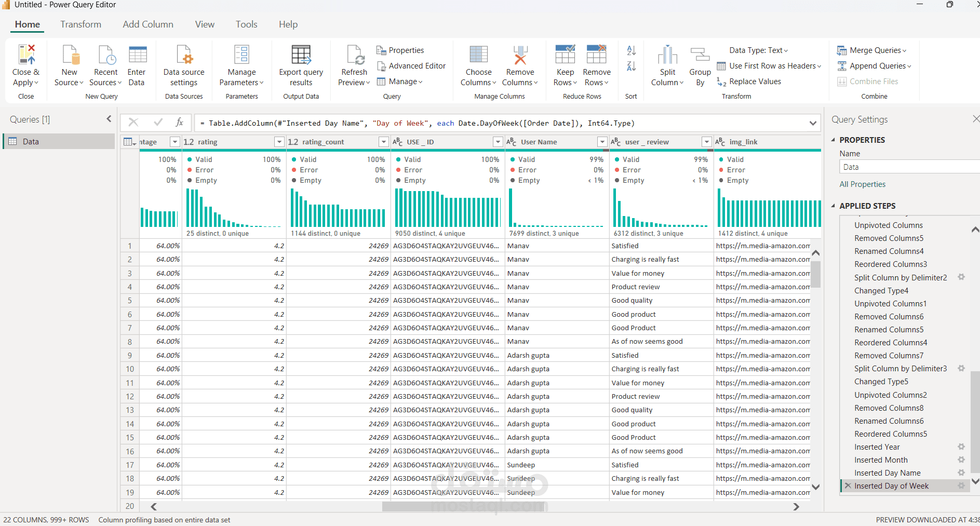Confirm formula with the checkmark button

coord(158,123)
